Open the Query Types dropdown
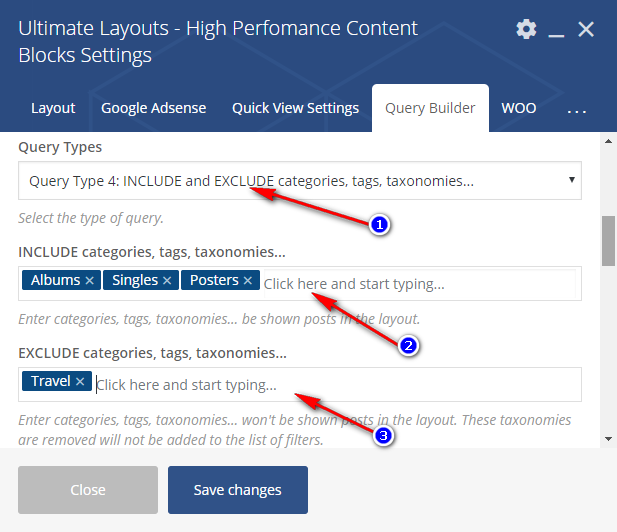 pyautogui.click(x=300, y=181)
